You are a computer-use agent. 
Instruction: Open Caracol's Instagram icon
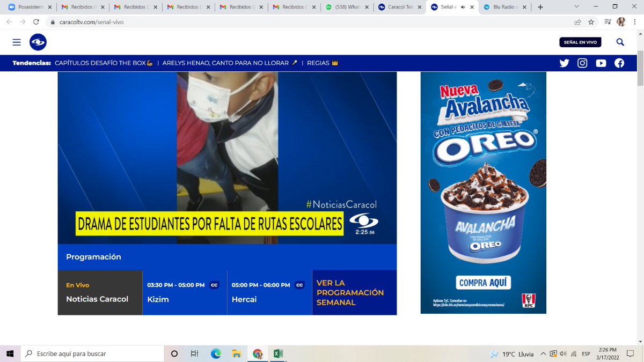[x=582, y=63]
